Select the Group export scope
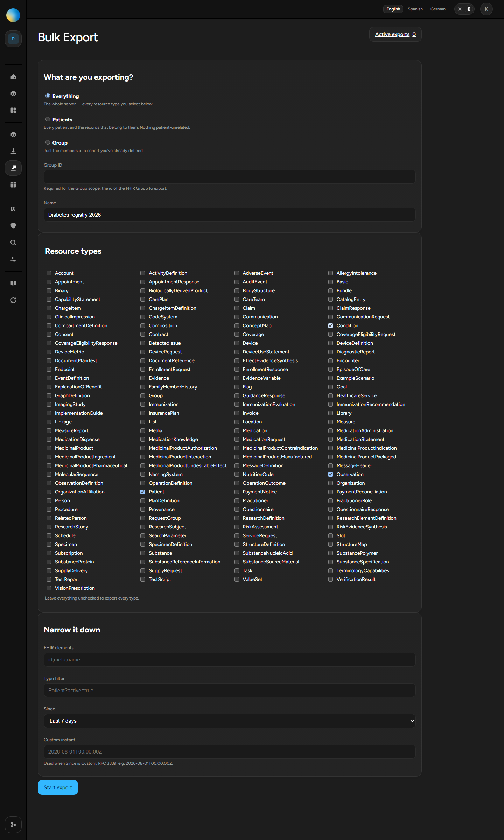 48,142
